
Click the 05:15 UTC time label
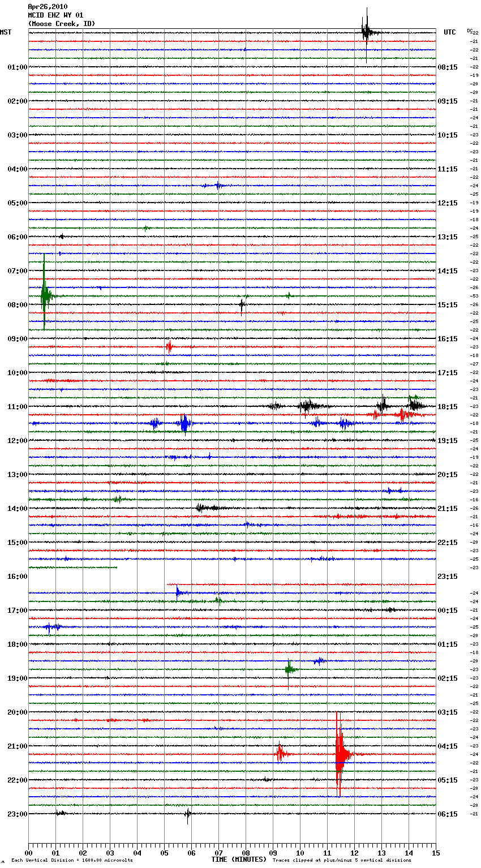(448, 780)
